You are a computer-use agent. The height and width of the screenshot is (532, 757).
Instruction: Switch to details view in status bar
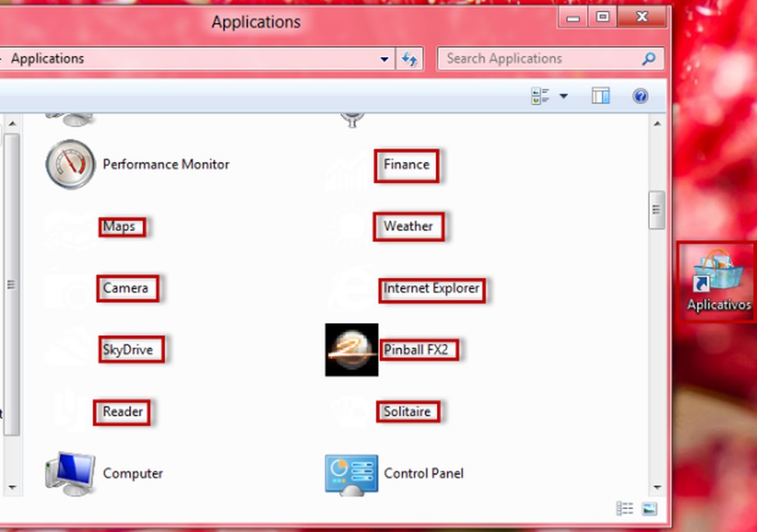click(x=625, y=508)
